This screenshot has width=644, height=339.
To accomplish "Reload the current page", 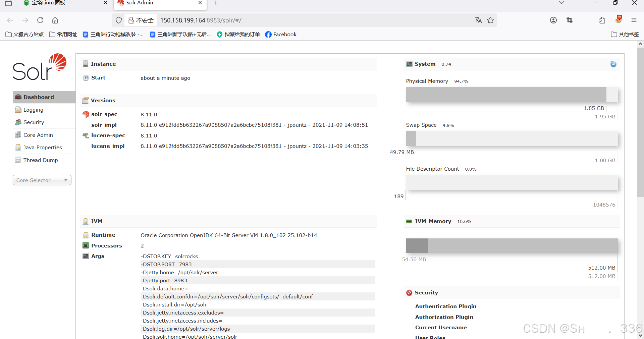I will [40, 20].
